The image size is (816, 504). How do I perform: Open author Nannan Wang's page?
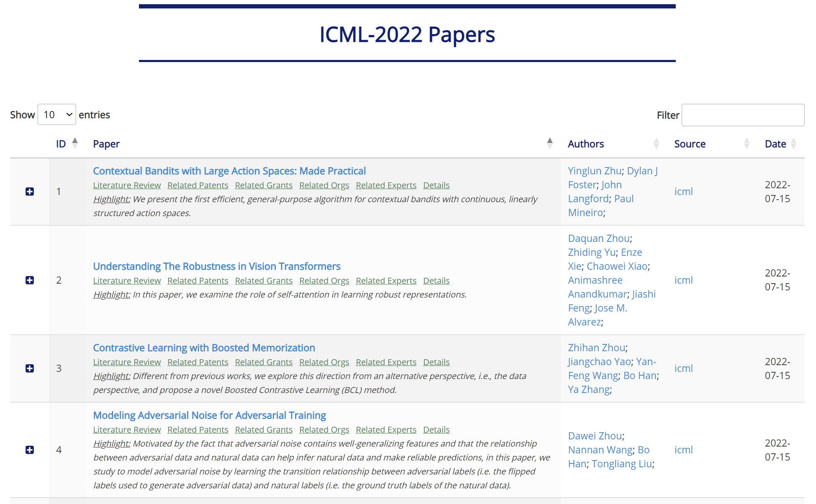pyautogui.click(x=600, y=450)
